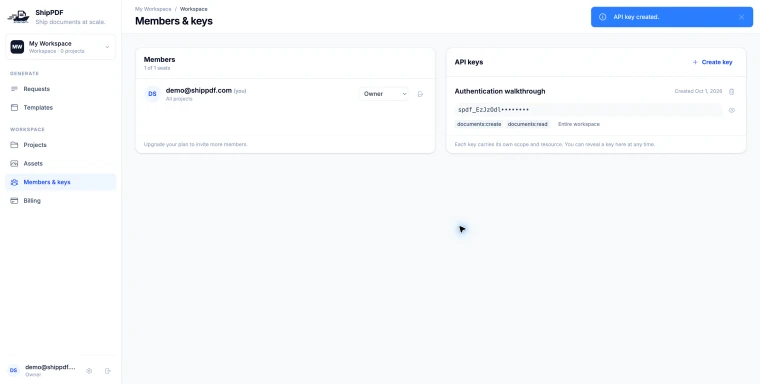Image resolution: width=760 pixels, height=384 pixels.
Task: Open settings gear in the sidebar footer
Action: [x=89, y=371]
